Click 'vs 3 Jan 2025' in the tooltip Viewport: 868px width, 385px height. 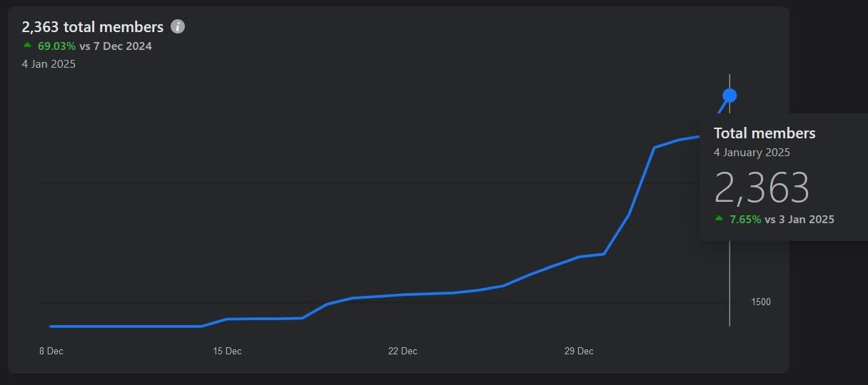point(799,220)
